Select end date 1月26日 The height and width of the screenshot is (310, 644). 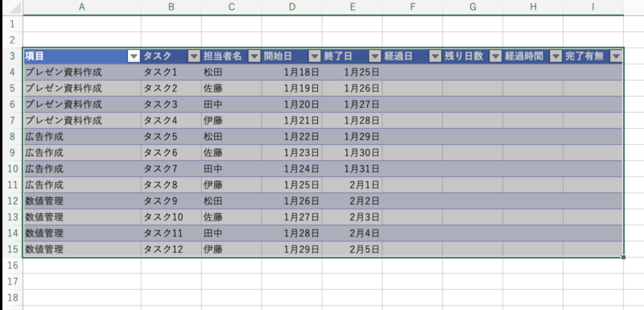click(352, 89)
